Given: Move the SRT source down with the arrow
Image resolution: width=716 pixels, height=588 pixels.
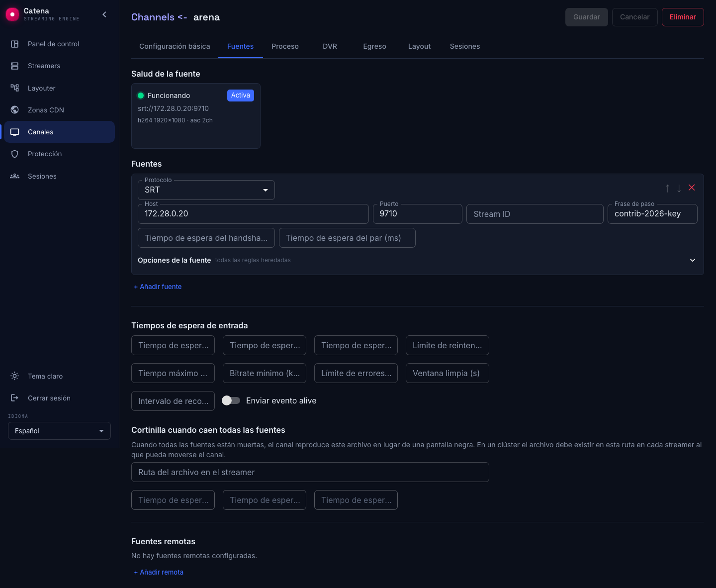Looking at the screenshot, I should [x=679, y=188].
